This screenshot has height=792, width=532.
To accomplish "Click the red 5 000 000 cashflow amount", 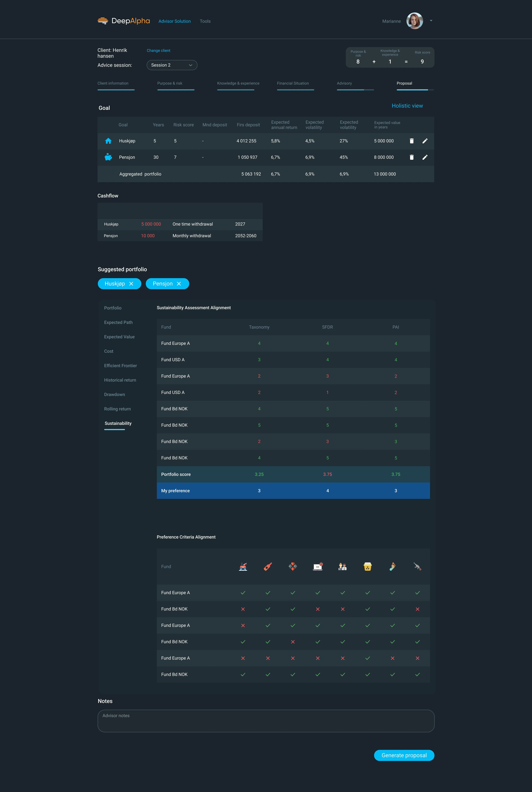I will [x=151, y=224].
